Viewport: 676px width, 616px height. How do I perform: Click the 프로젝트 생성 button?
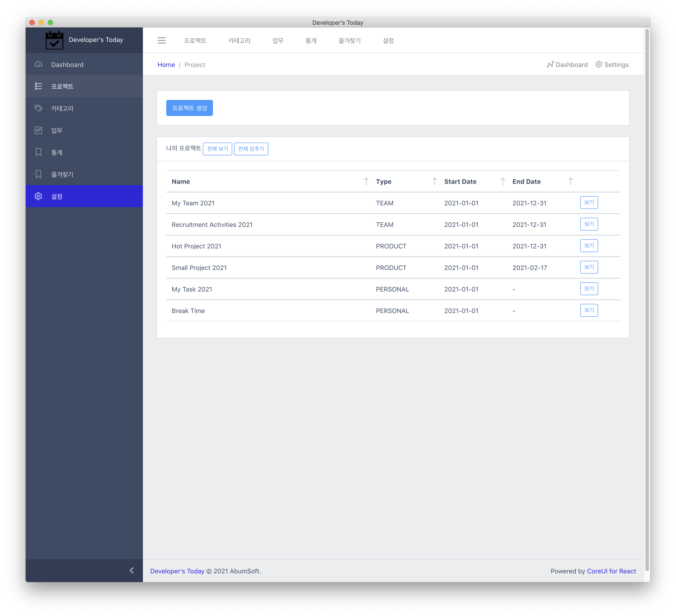(x=189, y=108)
